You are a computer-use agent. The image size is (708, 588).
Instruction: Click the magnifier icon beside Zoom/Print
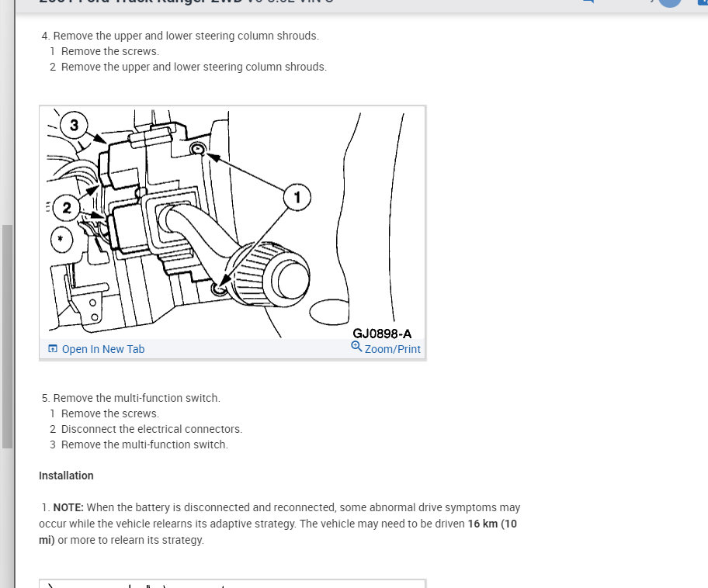pyautogui.click(x=356, y=346)
